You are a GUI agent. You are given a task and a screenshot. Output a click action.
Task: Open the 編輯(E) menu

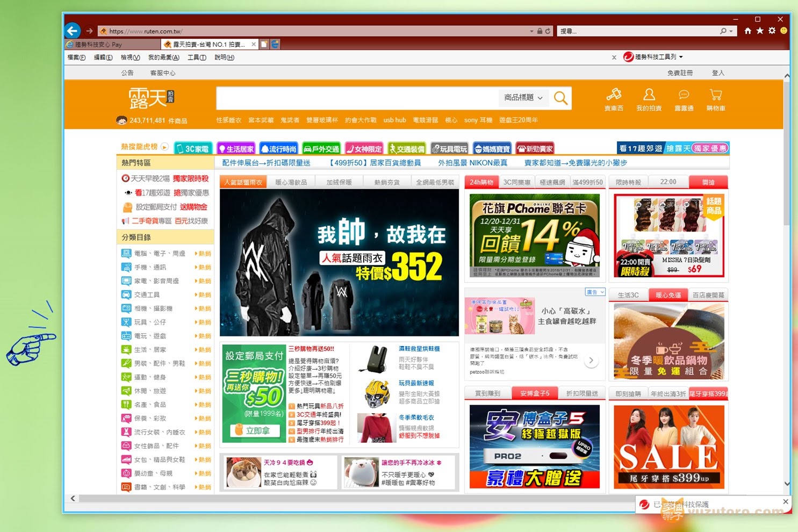[103, 57]
